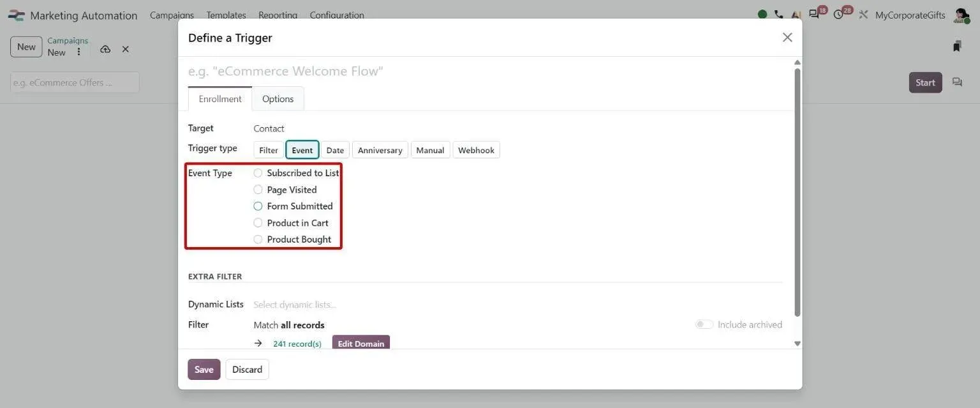980x408 pixels.
Task: Click the dialog scrollbar up arrow
Action: 797,62
